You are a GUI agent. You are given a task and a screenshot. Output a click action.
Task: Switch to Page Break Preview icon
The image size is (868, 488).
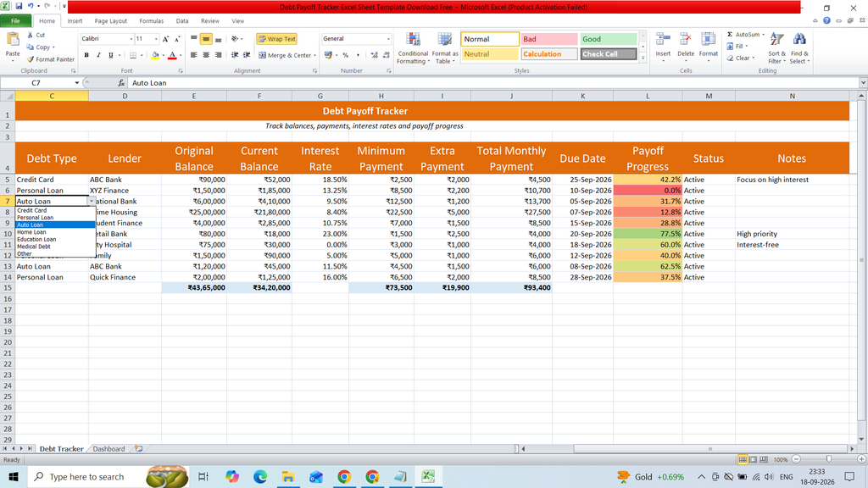(764, 460)
